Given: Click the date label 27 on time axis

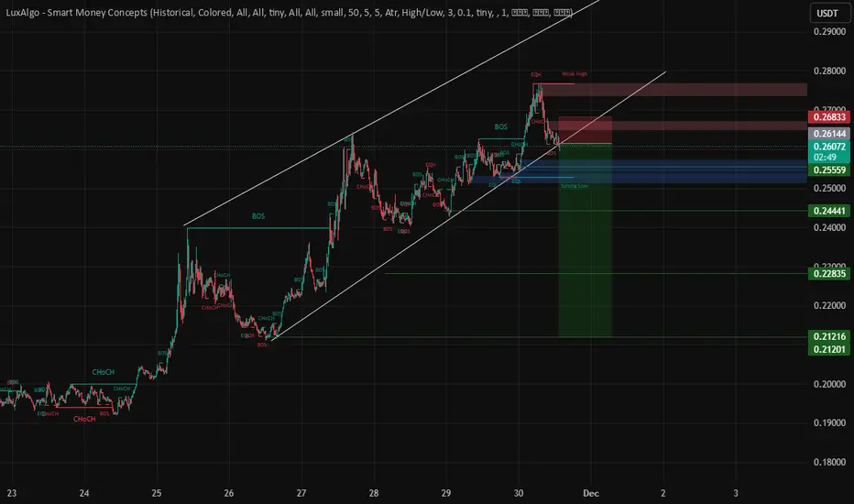Looking at the screenshot, I should pos(301,493).
